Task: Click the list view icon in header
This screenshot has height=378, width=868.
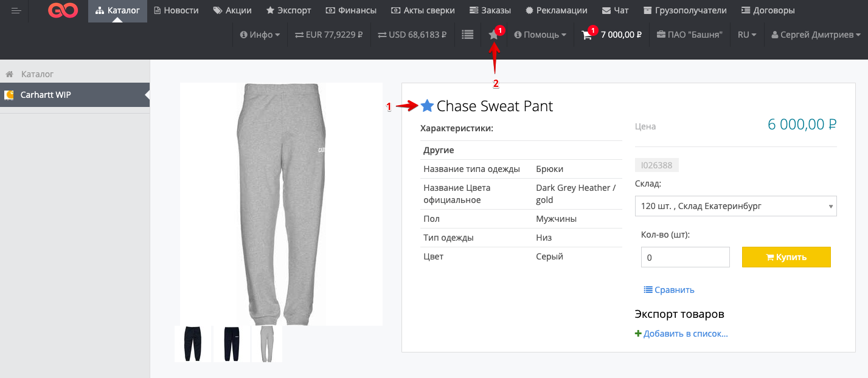Action: click(x=467, y=35)
